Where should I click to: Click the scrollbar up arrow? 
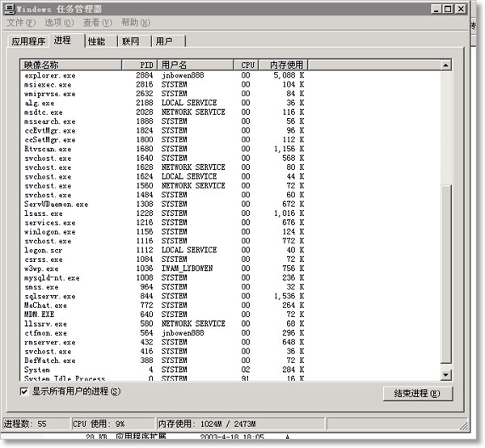click(445, 65)
